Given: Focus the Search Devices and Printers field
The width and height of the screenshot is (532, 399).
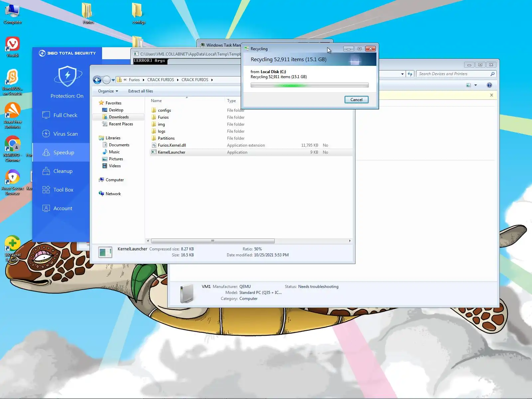Looking at the screenshot, I should click(453, 74).
